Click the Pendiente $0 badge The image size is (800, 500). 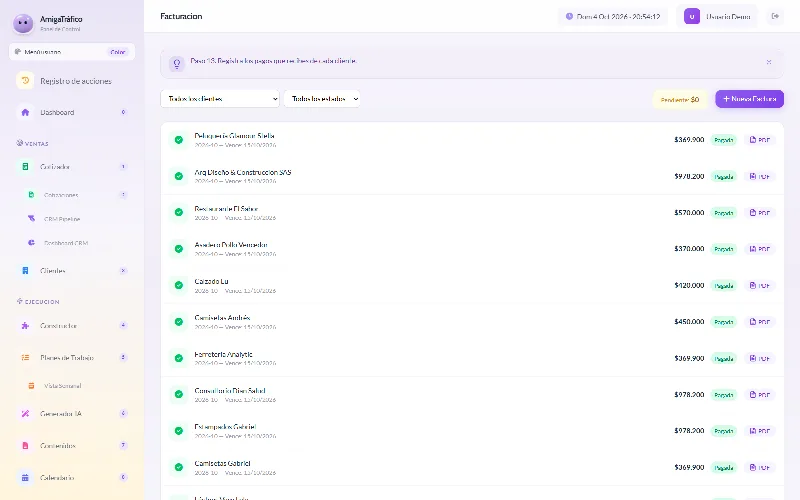pos(680,99)
